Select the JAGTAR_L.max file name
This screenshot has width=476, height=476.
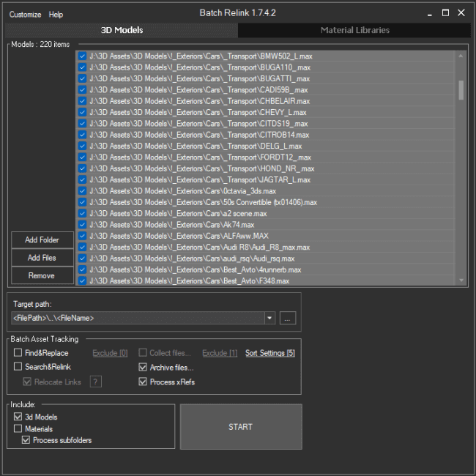click(x=285, y=180)
